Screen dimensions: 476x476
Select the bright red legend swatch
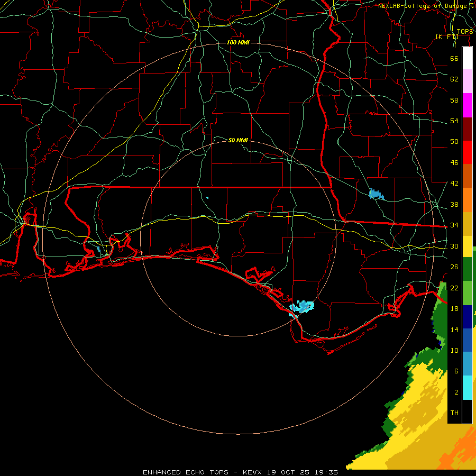(467, 152)
